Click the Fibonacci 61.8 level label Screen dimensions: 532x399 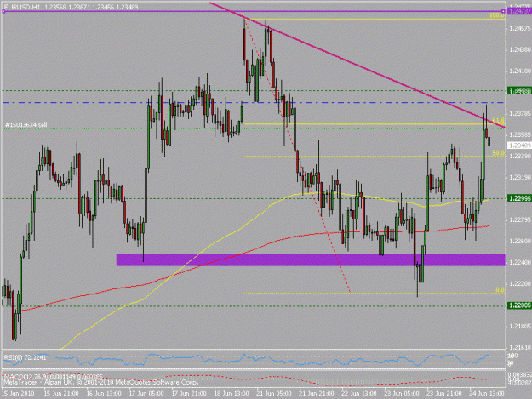(499, 120)
